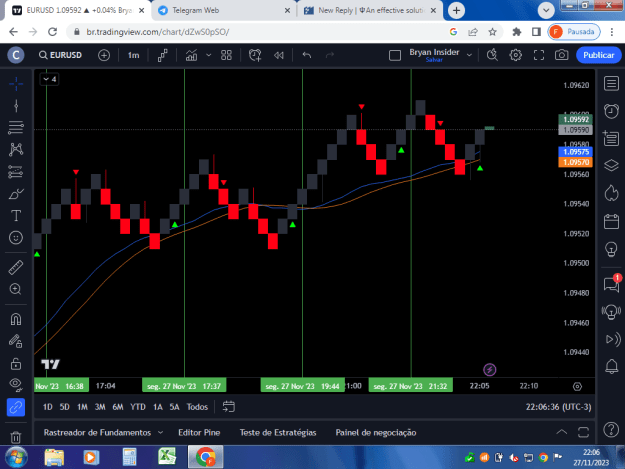Select the chart layout square icon
This screenshot has height=469, width=625.
[395, 55]
